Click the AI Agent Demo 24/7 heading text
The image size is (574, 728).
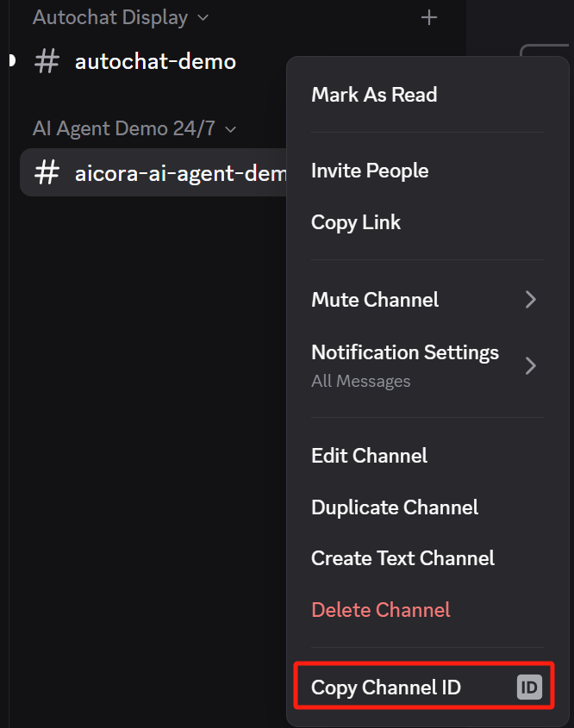(124, 129)
